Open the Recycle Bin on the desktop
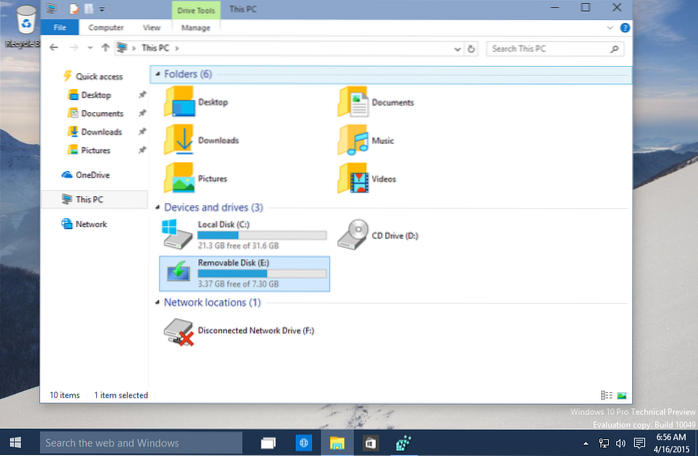Image resolution: width=698 pixels, height=456 pixels. click(x=25, y=26)
